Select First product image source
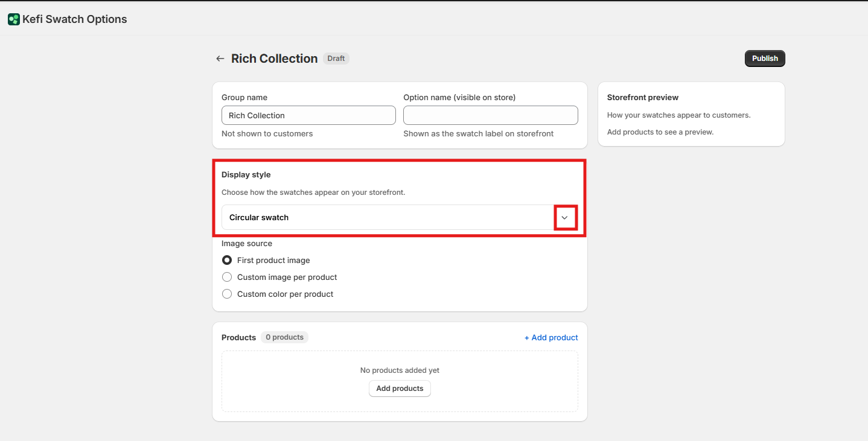Screen dimensions: 868x441 point(227,261)
